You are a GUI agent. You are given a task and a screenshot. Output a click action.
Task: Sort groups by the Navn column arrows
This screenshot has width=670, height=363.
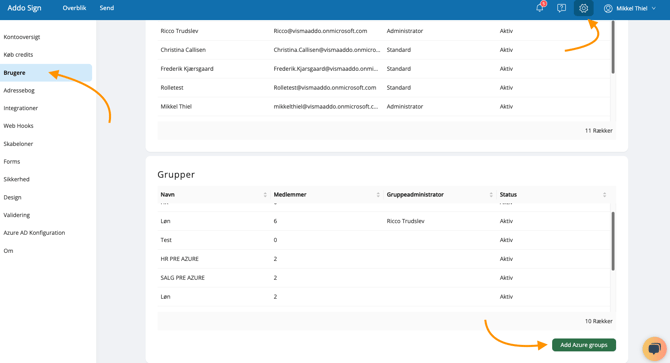(x=265, y=195)
